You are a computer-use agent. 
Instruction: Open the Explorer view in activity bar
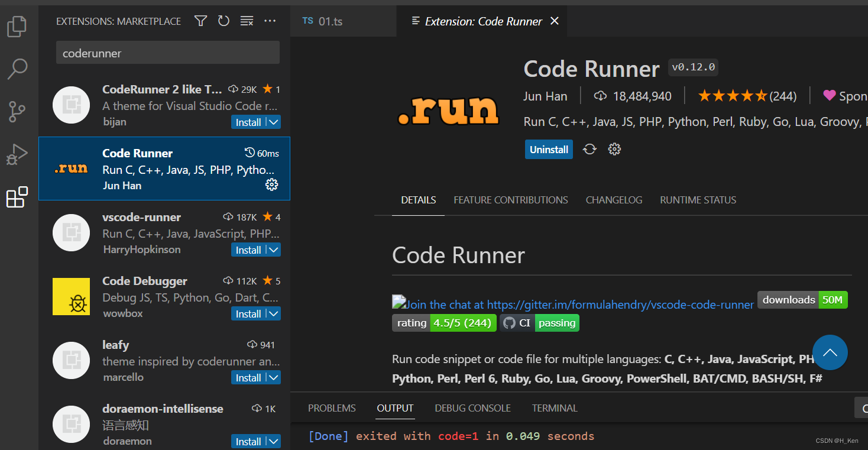[17, 27]
